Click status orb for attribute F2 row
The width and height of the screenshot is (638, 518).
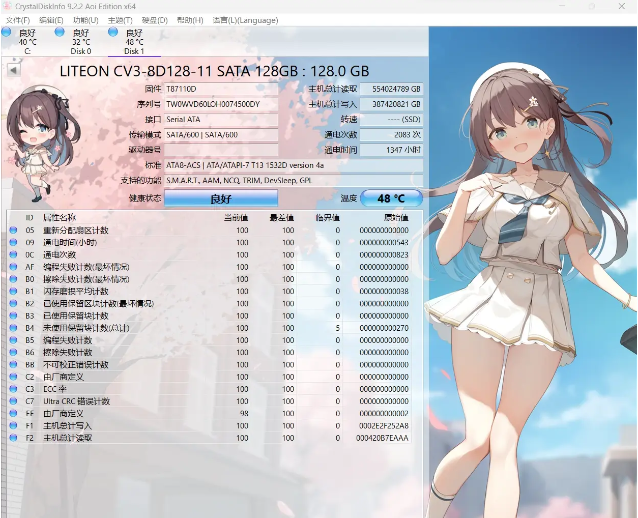click(x=14, y=437)
